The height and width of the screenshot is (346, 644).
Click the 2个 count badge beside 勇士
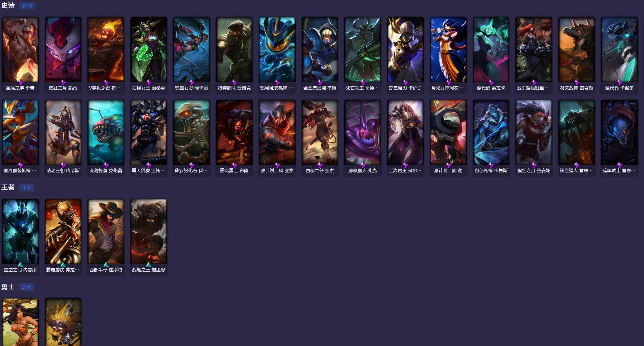26,287
